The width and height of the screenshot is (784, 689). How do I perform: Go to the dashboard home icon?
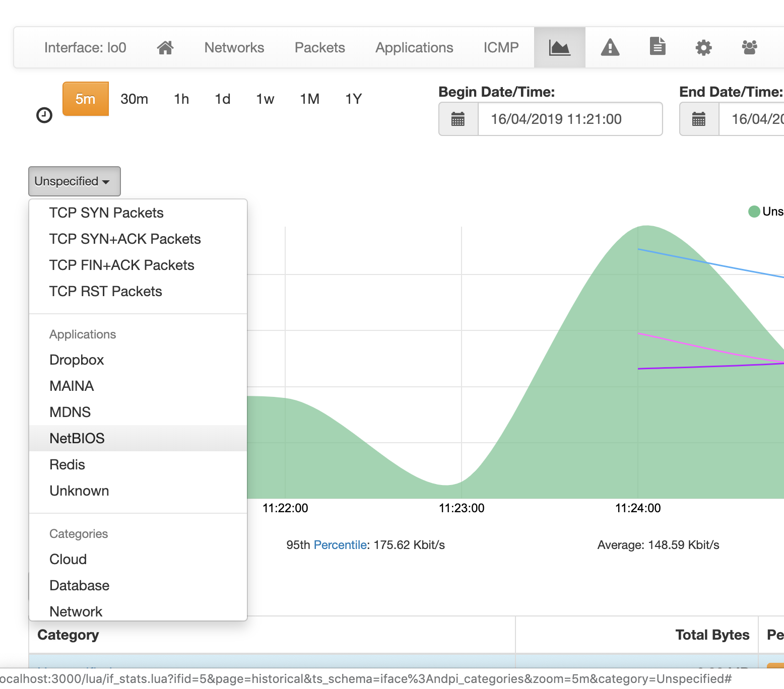pyautogui.click(x=165, y=47)
